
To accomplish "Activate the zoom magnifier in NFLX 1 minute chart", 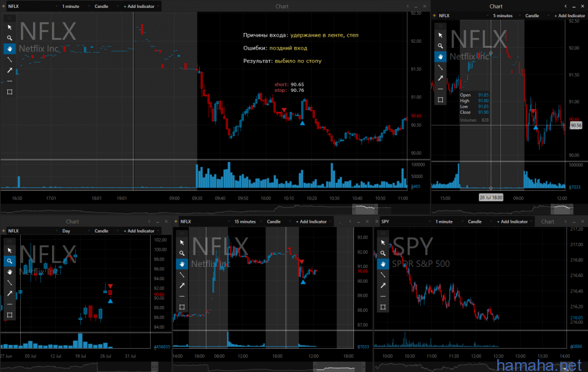I will [x=10, y=38].
